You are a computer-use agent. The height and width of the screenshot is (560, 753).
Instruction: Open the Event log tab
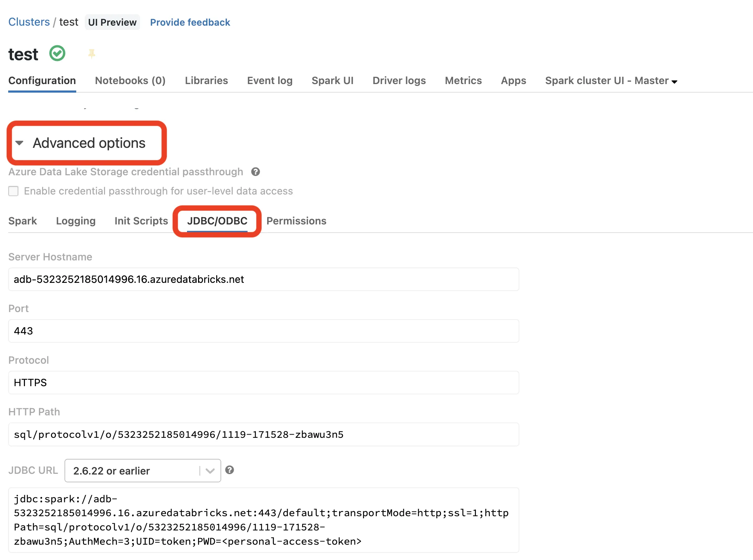click(270, 81)
